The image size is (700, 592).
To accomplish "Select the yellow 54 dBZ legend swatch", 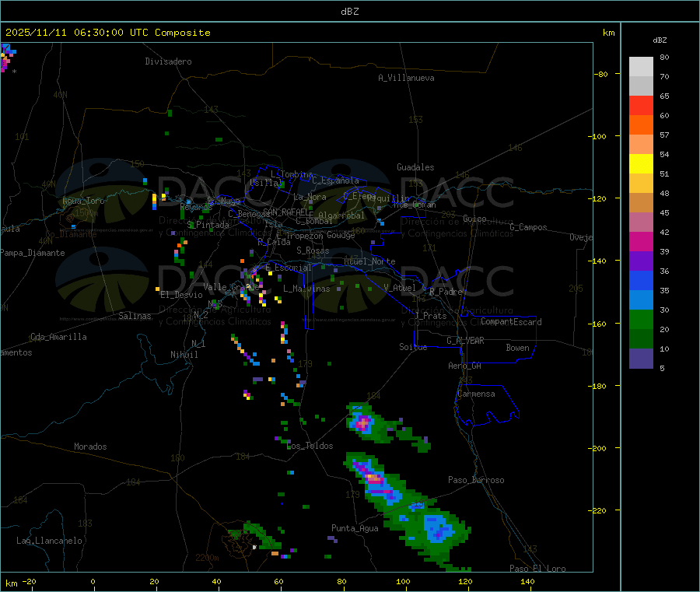I will pos(641,164).
